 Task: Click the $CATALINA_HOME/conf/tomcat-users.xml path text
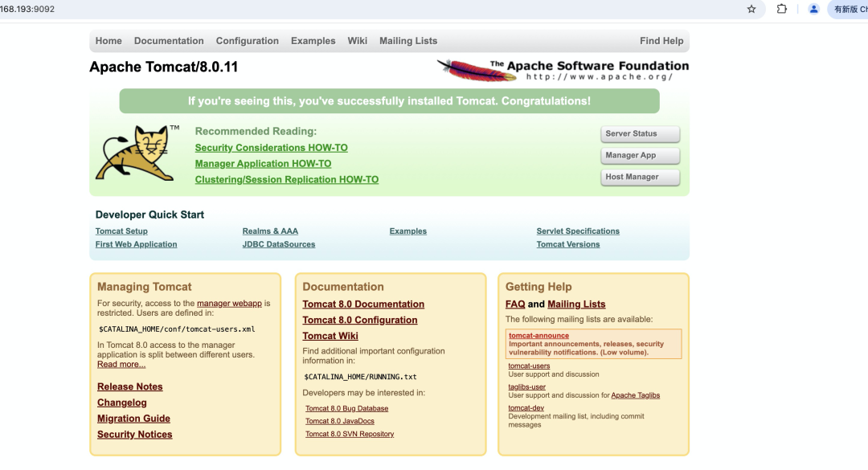coord(177,329)
